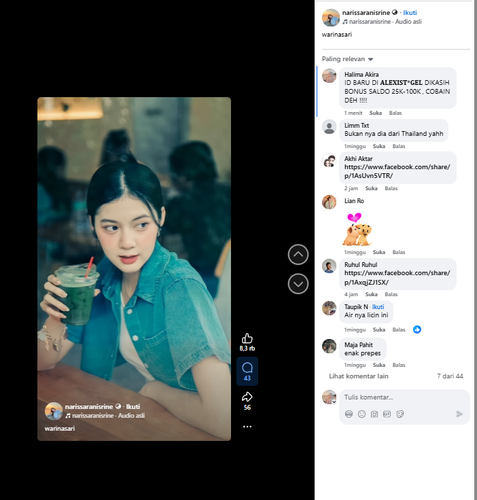The width and height of the screenshot is (477, 500).
Task: Send comment with the paper plane icon
Action: coord(459,414)
